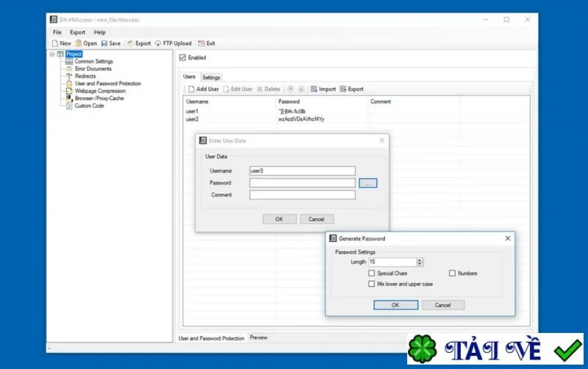The height and width of the screenshot is (369, 588).
Task: Check the Numbers option
Action: click(x=452, y=273)
